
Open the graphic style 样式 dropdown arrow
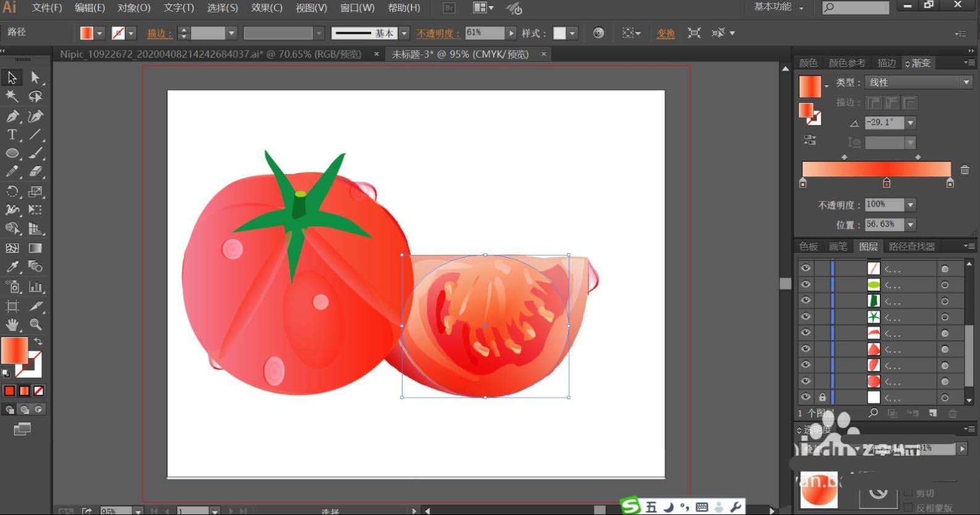572,33
